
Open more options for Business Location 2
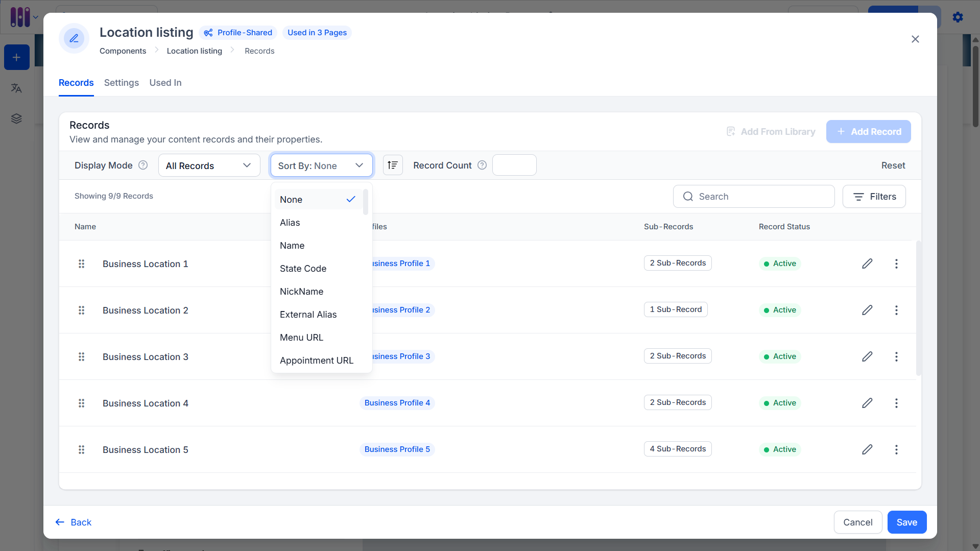(896, 310)
